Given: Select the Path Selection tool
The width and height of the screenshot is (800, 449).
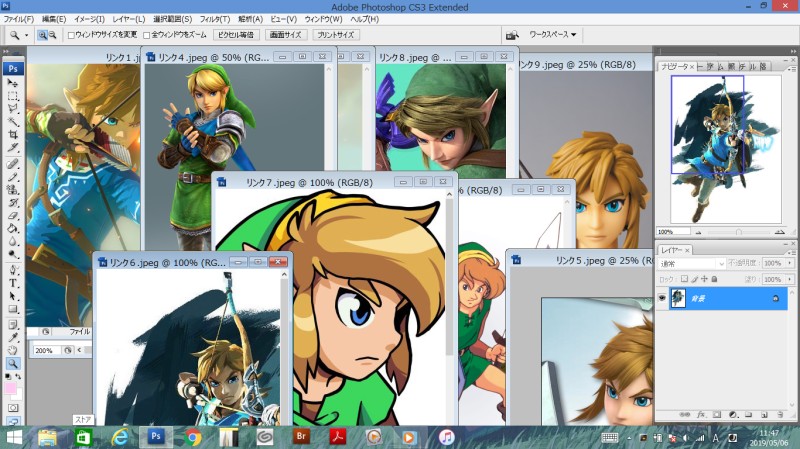Looking at the screenshot, I should (13, 296).
